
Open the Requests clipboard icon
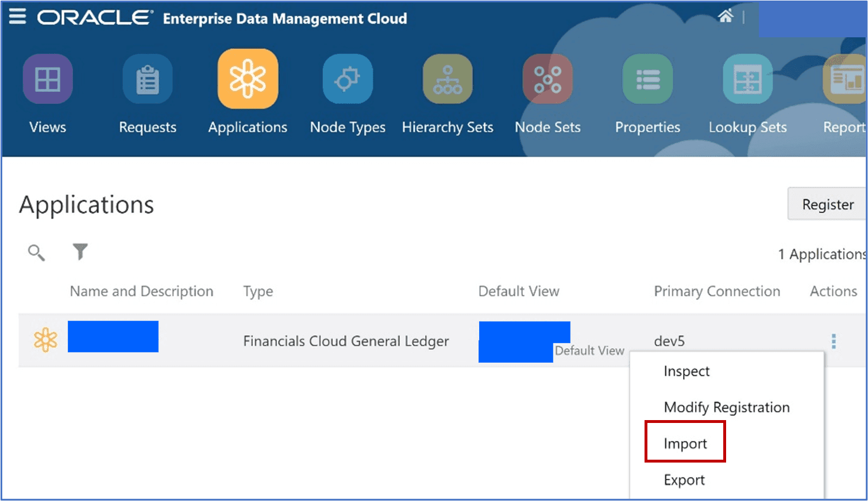tap(148, 79)
